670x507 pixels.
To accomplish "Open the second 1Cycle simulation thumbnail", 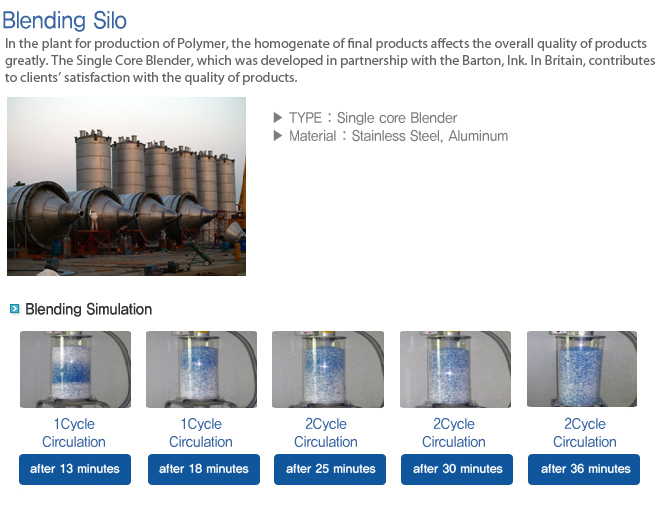I will (x=201, y=369).
